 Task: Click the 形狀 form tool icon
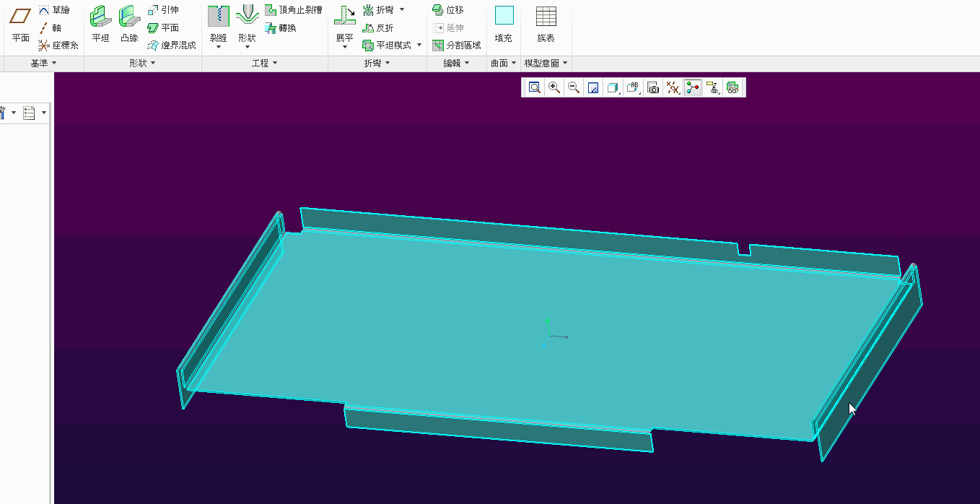coord(247,16)
